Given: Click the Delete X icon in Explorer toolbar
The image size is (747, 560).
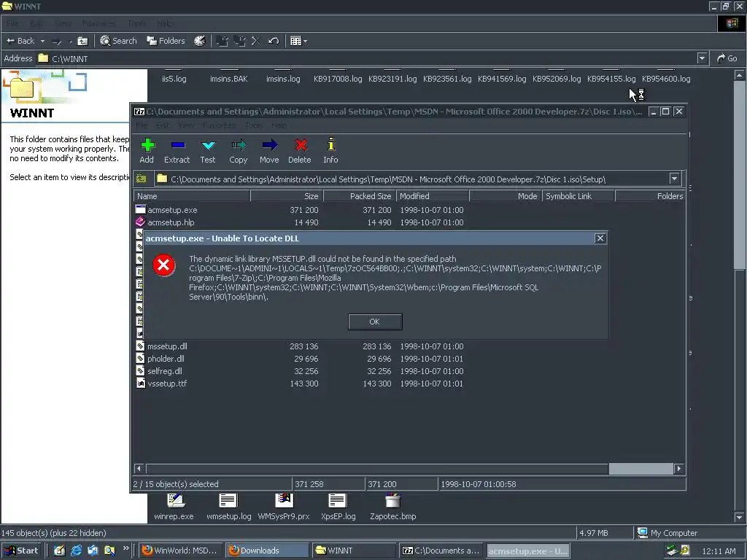Looking at the screenshot, I should pyautogui.click(x=256, y=41).
